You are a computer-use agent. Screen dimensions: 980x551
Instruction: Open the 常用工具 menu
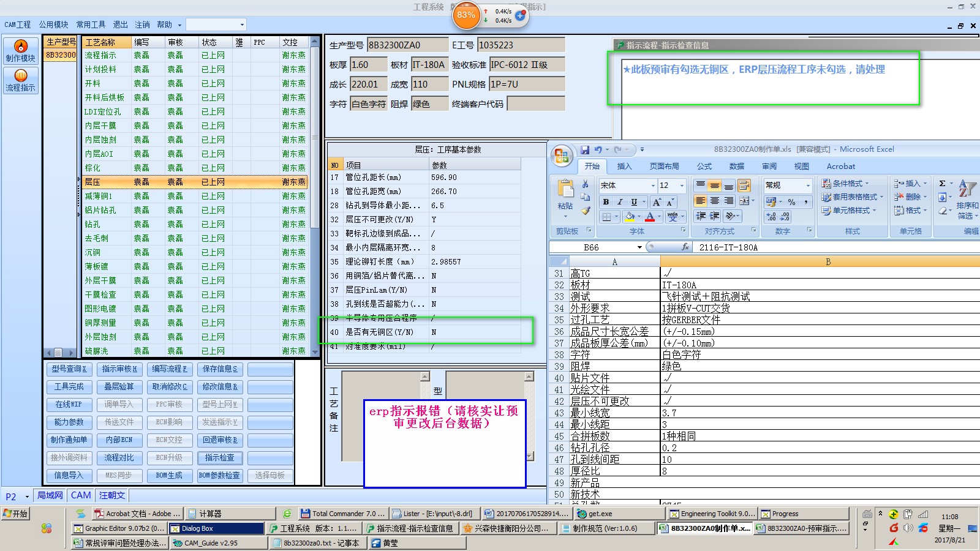pos(91,24)
